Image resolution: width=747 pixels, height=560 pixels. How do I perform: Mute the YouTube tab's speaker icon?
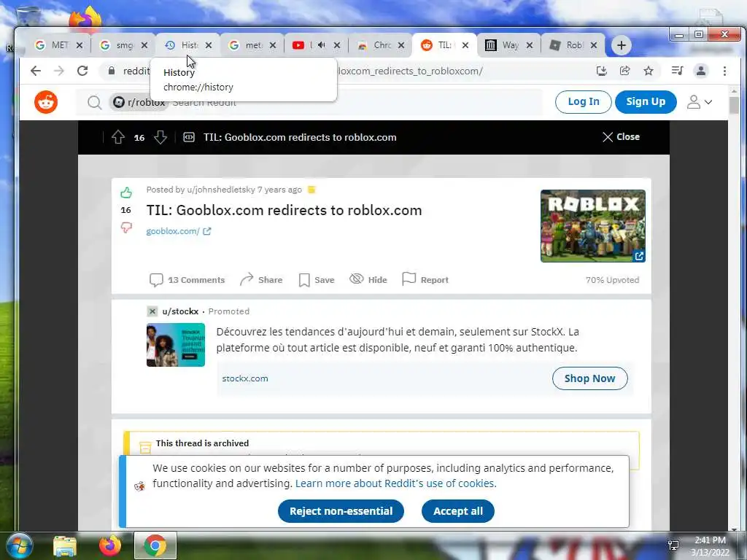point(322,44)
